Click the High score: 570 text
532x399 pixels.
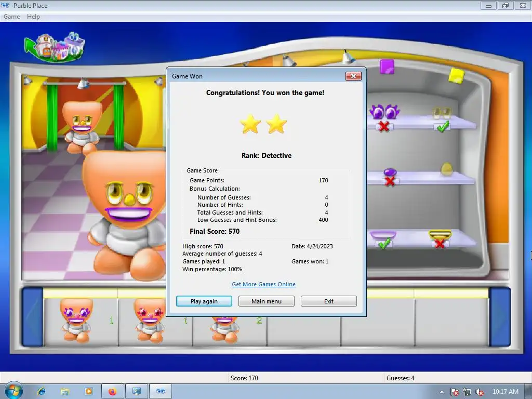(203, 246)
